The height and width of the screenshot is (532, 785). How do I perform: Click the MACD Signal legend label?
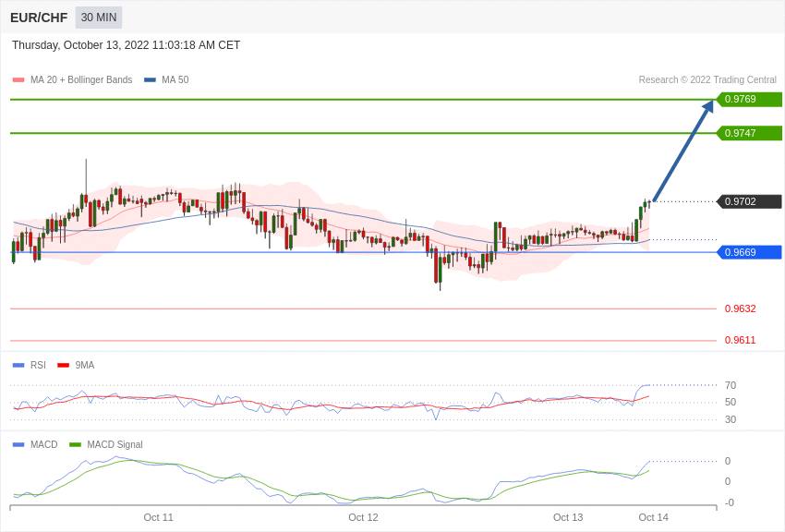(115, 444)
